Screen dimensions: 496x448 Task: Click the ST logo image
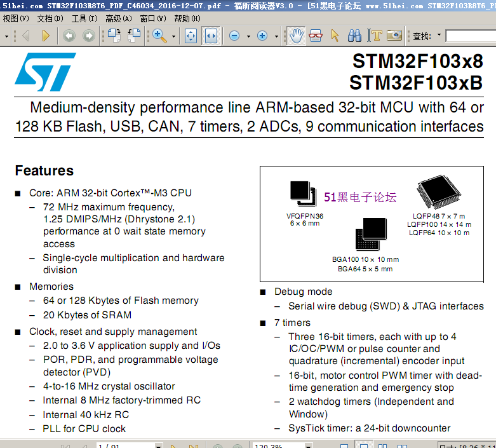(x=45, y=72)
